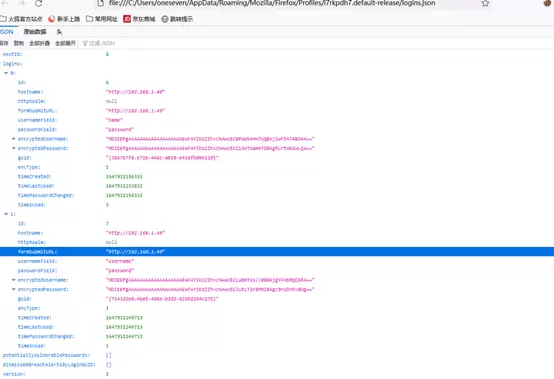Image resolution: width=554 pixels, height=379 pixels.
Task: Select timePasswordChanged row in entry 1
Action: coord(277,336)
